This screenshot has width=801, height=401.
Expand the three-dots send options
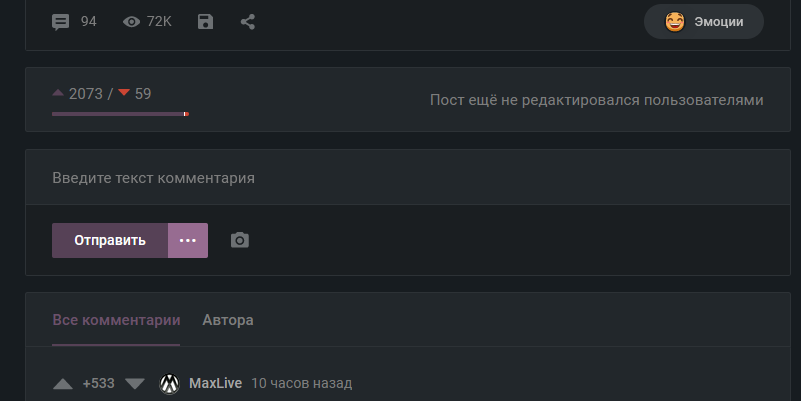pos(188,240)
